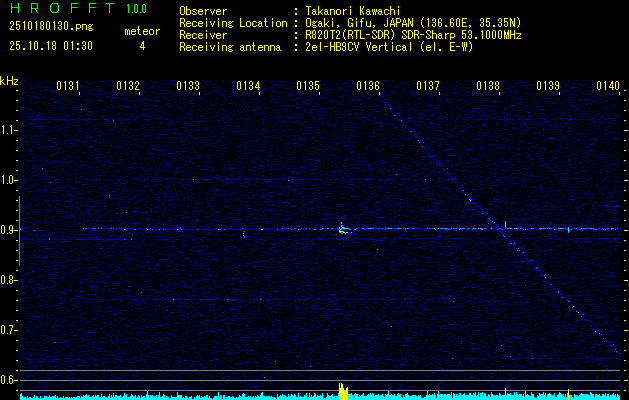Click the HROFFT program title

(x=62, y=8)
